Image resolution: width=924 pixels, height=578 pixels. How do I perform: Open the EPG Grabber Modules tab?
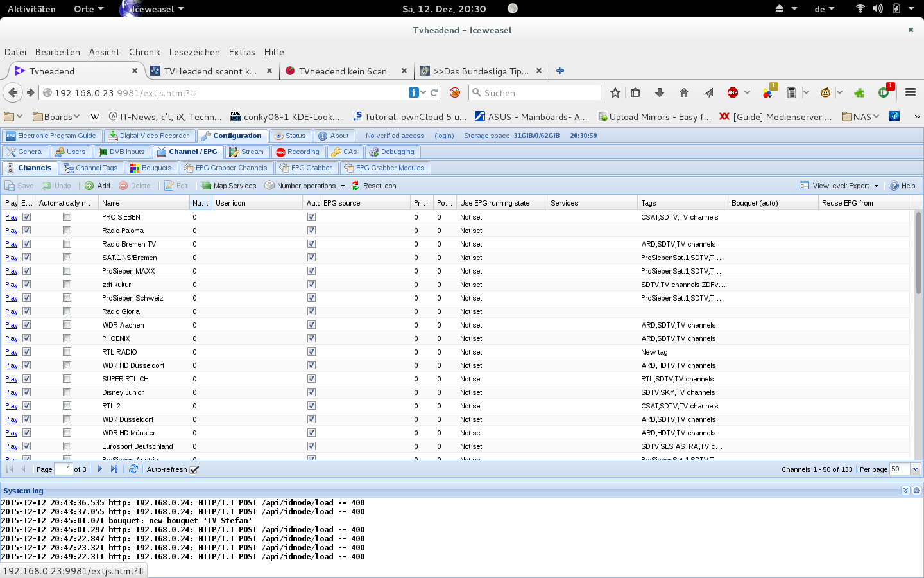click(x=384, y=168)
